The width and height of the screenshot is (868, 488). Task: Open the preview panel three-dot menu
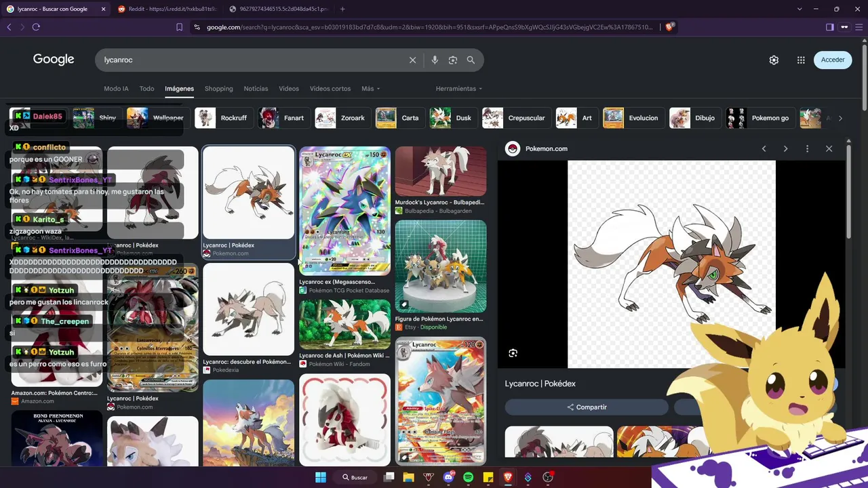pos(807,148)
